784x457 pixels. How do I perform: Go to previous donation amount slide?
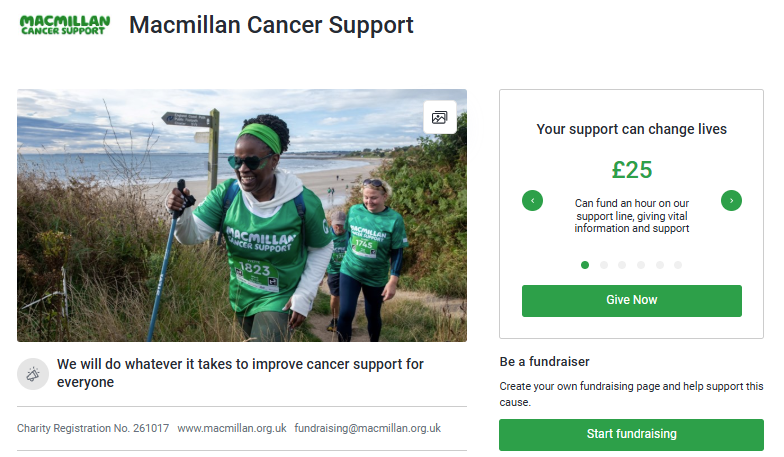532,200
